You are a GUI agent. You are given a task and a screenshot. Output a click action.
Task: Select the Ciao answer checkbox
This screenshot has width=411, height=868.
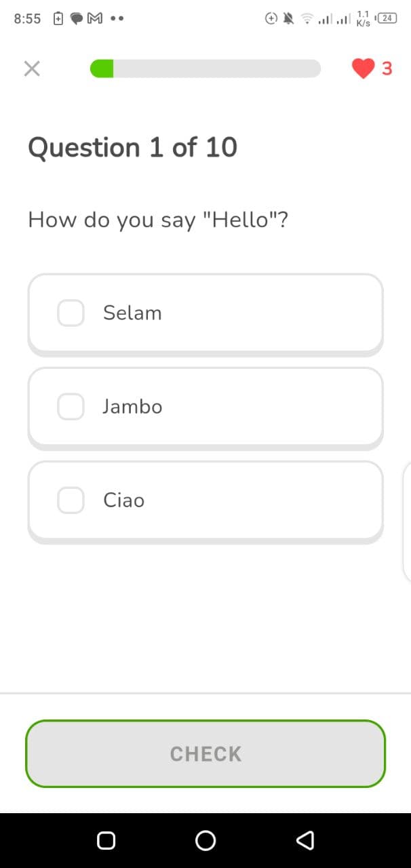coord(70,500)
